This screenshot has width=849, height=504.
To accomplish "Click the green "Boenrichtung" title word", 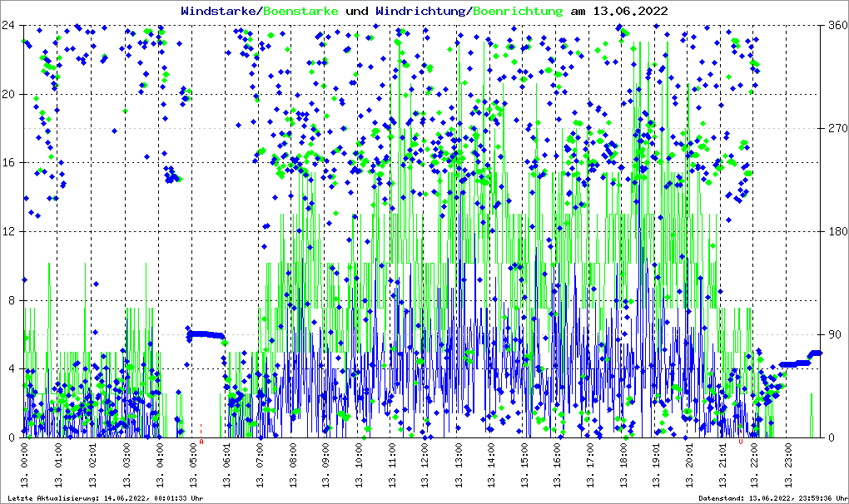I will [x=518, y=11].
